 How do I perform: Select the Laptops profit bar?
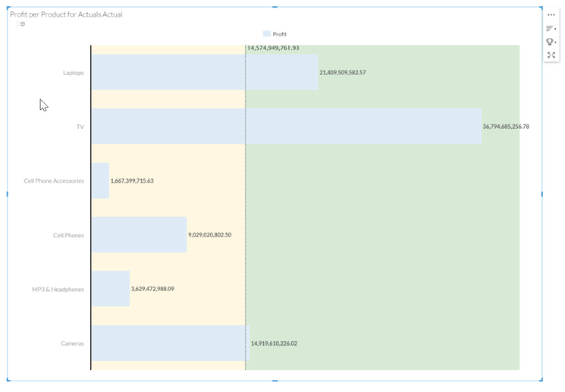pos(205,72)
